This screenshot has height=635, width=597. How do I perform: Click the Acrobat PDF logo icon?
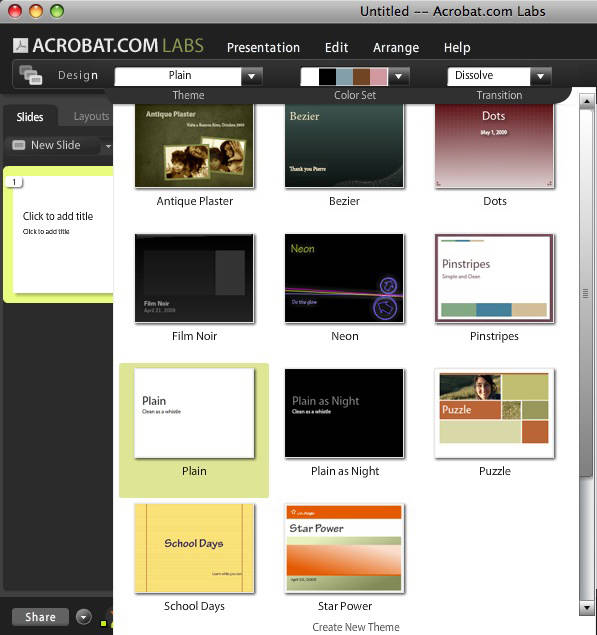point(20,45)
